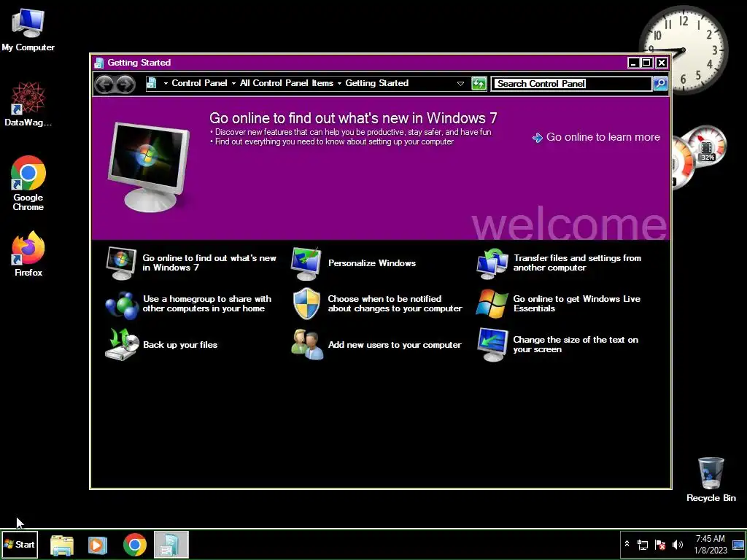Viewport: 747px width, 560px height.
Task: Launch Windows Media Player from taskbar
Action: 97,545
